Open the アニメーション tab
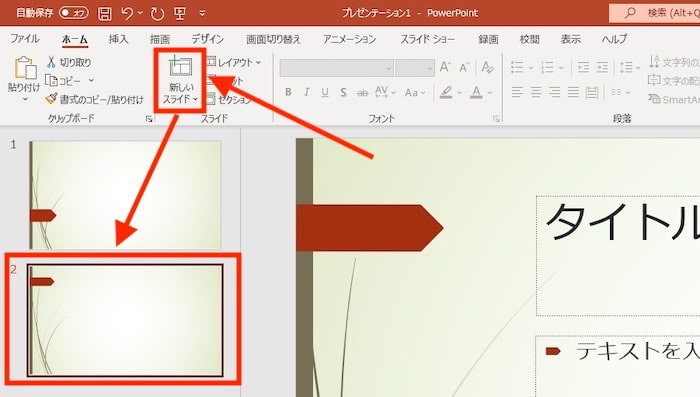700x397 pixels. click(x=350, y=39)
